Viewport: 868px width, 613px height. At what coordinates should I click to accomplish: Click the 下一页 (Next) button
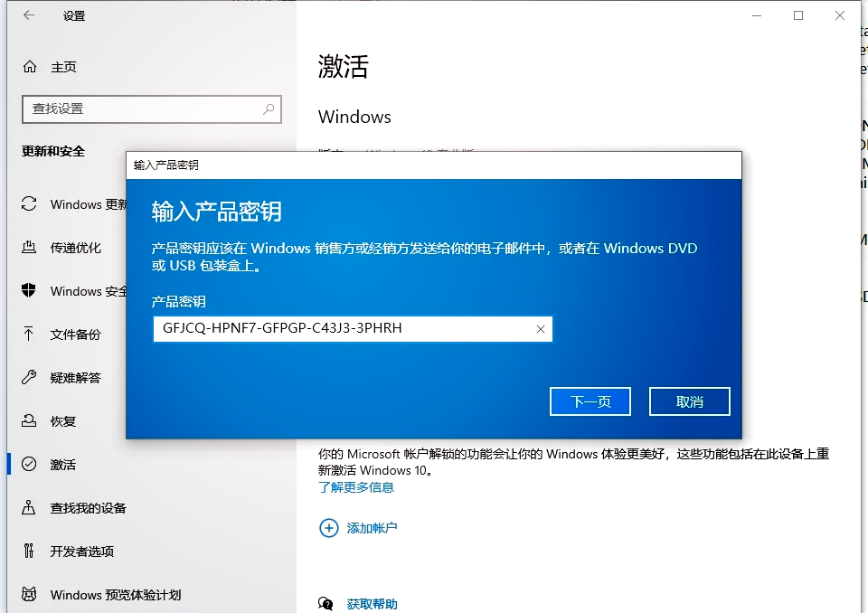coord(590,401)
